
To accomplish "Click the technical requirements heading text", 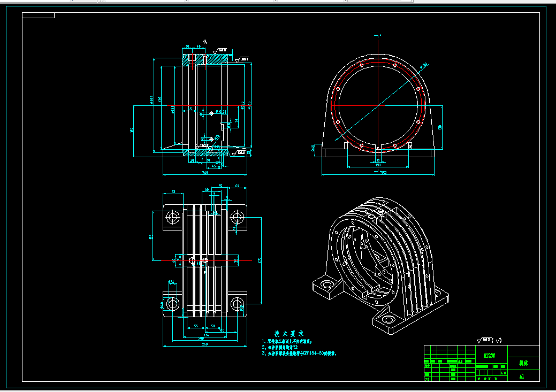I will [x=289, y=334].
